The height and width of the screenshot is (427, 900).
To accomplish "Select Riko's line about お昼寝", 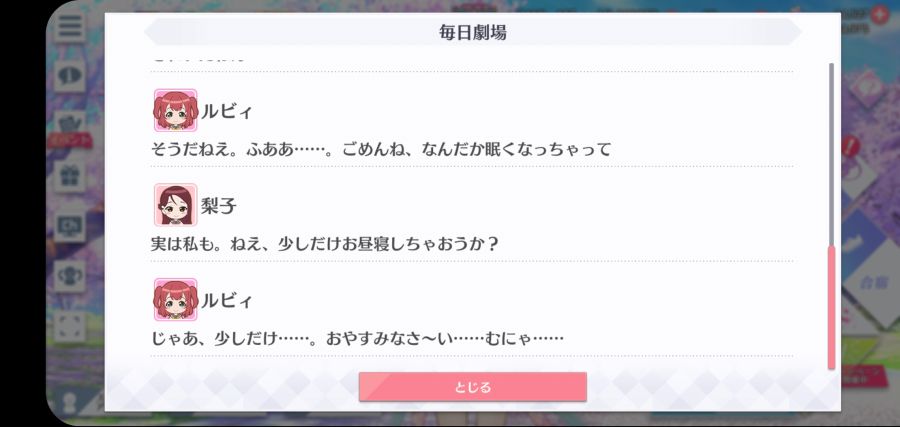I will tap(325, 244).
